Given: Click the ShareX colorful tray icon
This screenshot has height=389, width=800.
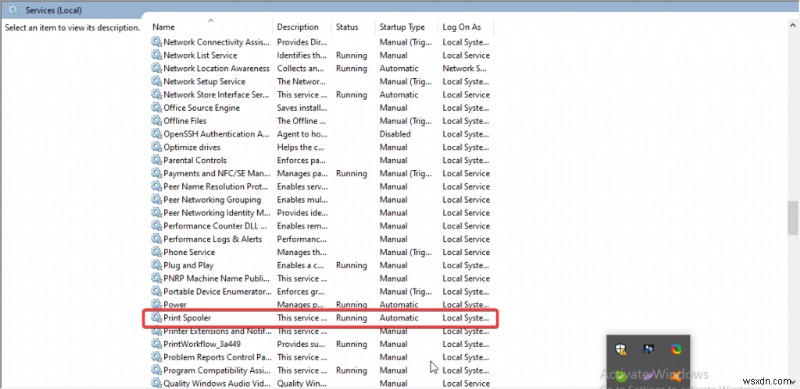Looking at the screenshot, I should tap(676, 349).
